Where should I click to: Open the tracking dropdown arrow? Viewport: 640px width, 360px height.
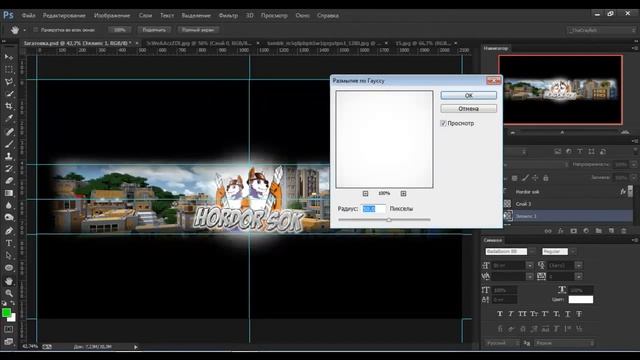(578, 276)
